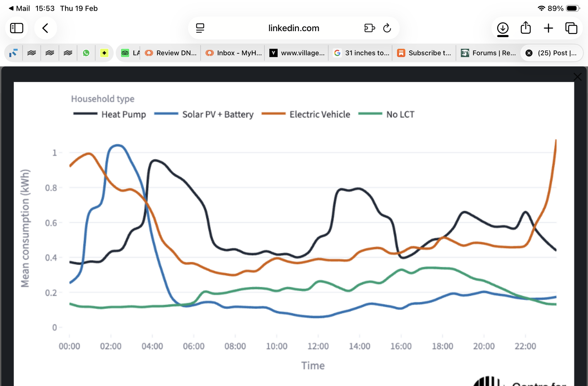Switch to the 31 inches to... tab
Image resolution: width=588 pixels, height=386 pixels.
coord(362,53)
